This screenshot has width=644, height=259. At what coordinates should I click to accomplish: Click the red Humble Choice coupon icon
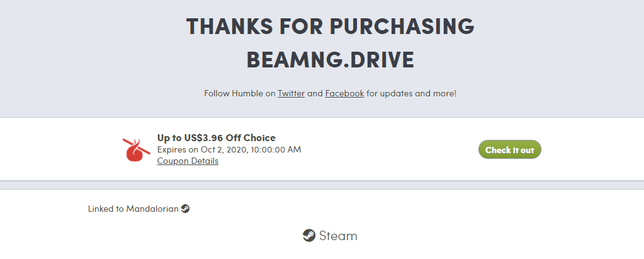[x=137, y=149]
